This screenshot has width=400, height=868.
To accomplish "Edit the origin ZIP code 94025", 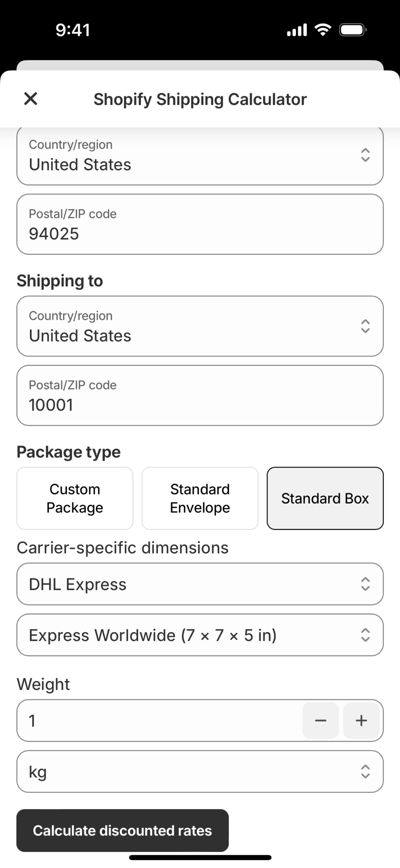I will coord(200,224).
